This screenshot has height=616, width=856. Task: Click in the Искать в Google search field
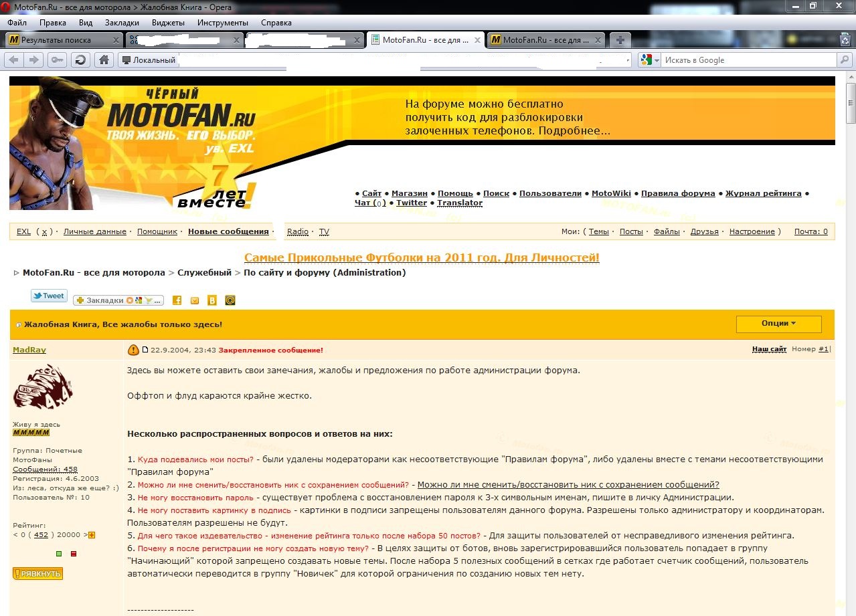748,60
